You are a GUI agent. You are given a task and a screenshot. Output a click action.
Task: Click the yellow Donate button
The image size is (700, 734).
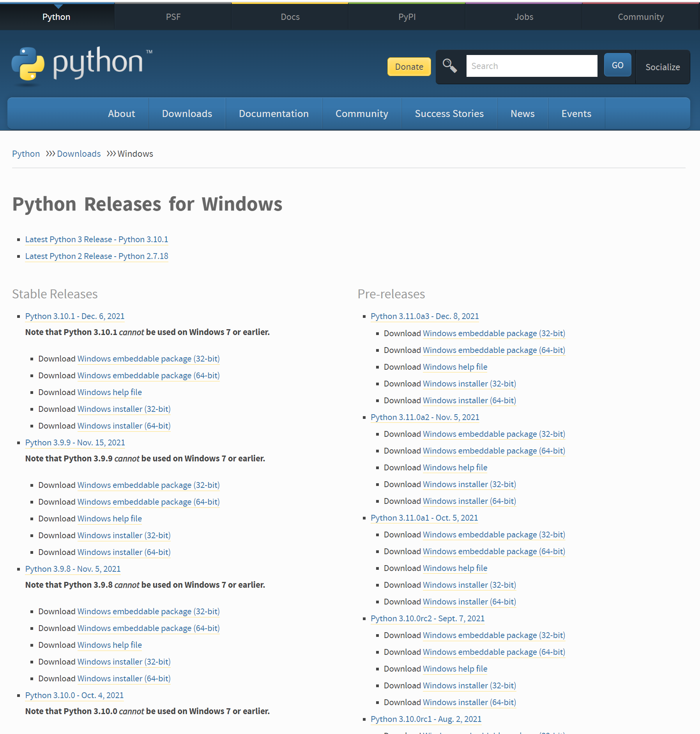[409, 67]
